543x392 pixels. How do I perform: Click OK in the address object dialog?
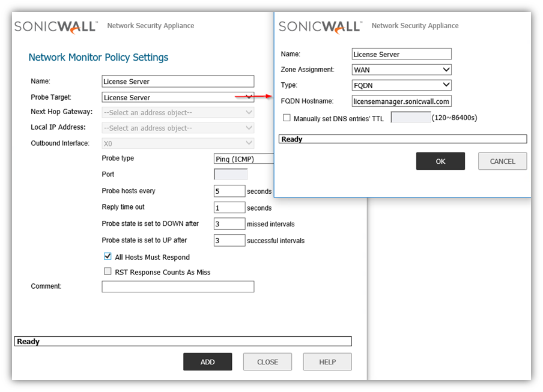[440, 161]
